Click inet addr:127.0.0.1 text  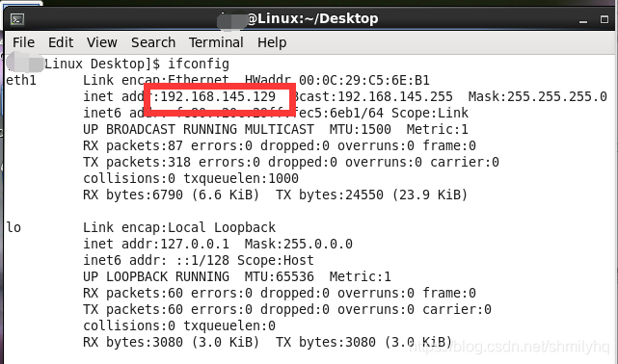pyautogui.click(x=156, y=244)
